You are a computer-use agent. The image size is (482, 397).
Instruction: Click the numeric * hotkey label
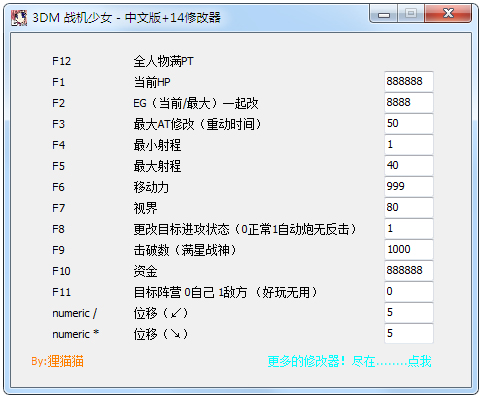(x=76, y=334)
